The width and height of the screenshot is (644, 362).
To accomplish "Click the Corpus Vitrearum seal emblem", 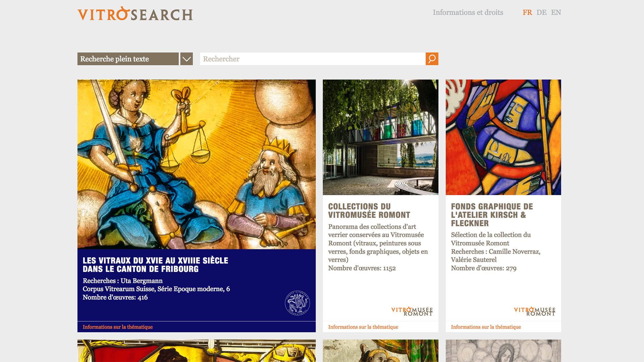I will (x=297, y=303).
